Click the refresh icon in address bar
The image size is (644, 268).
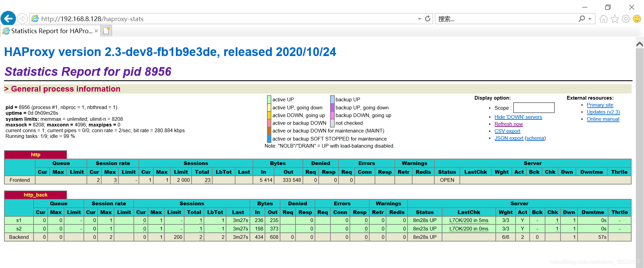[428, 19]
